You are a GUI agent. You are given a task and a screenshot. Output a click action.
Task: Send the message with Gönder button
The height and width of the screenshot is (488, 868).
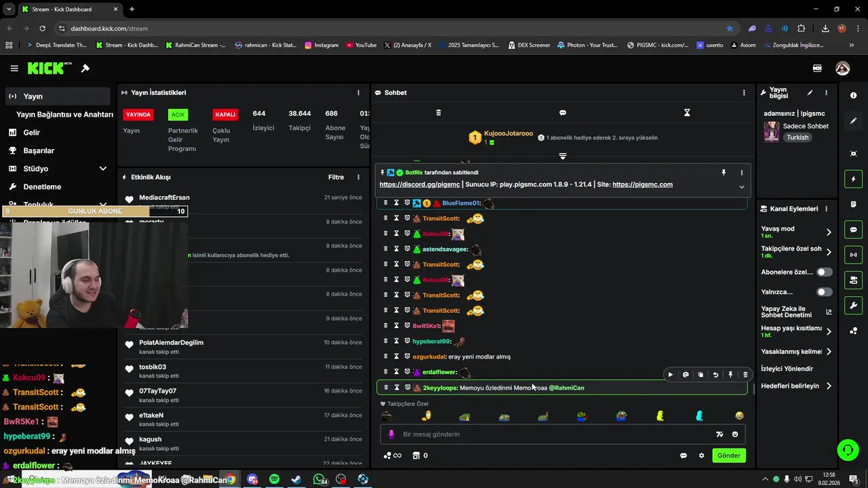click(x=729, y=455)
